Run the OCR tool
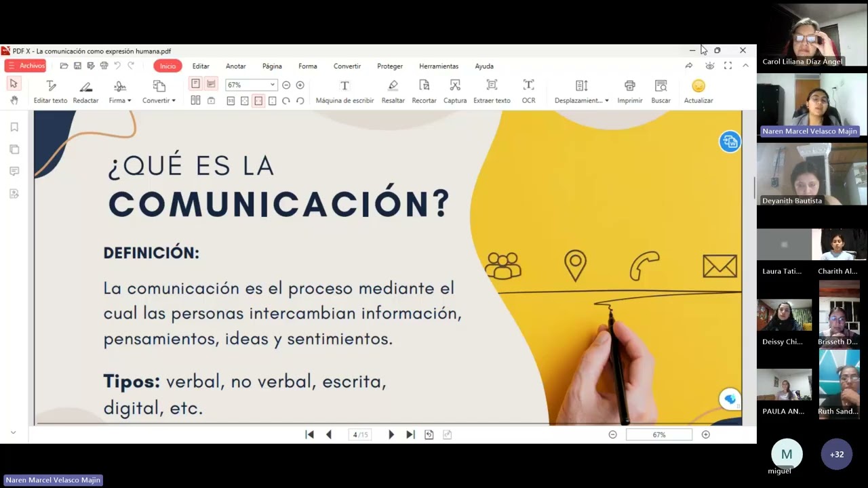This screenshot has width=868, height=488. click(528, 91)
